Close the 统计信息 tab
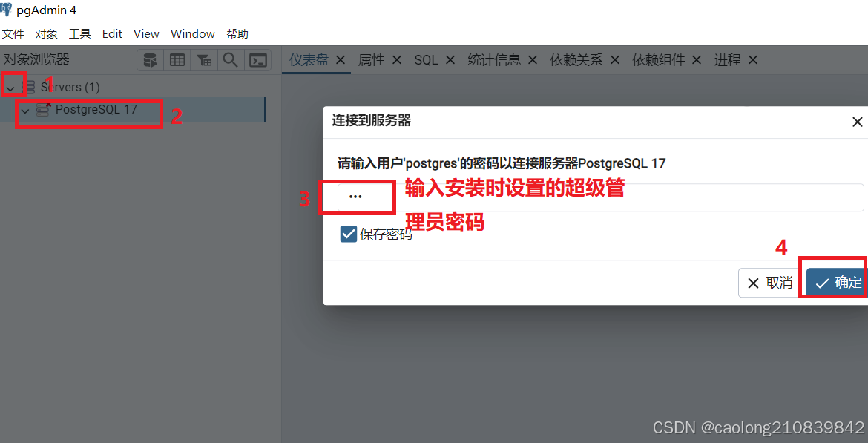868x443 pixels. [532, 60]
